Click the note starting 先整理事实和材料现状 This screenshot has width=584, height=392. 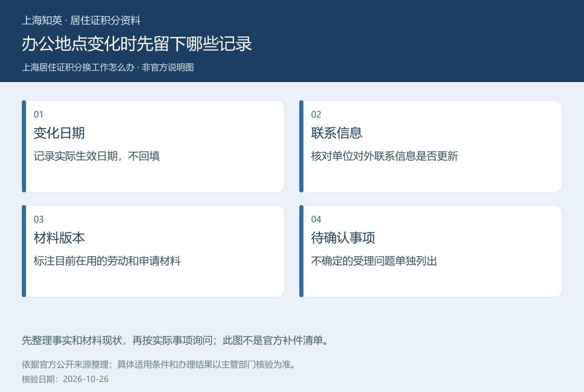[176, 340]
